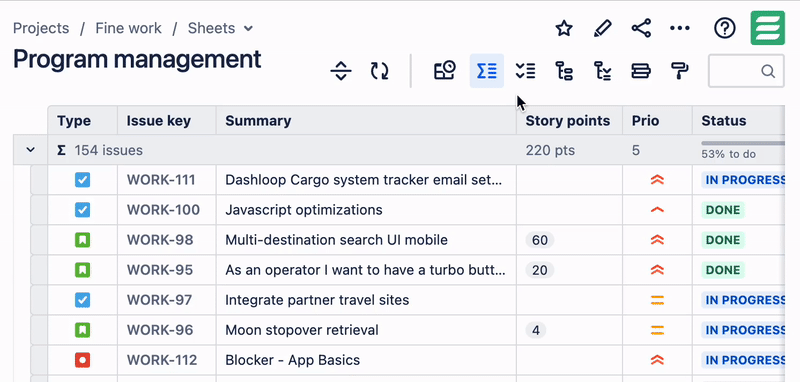Open issue WORK-97 link
Image resolution: width=800 pixels, height=382 pixels.
pos(160,300)
